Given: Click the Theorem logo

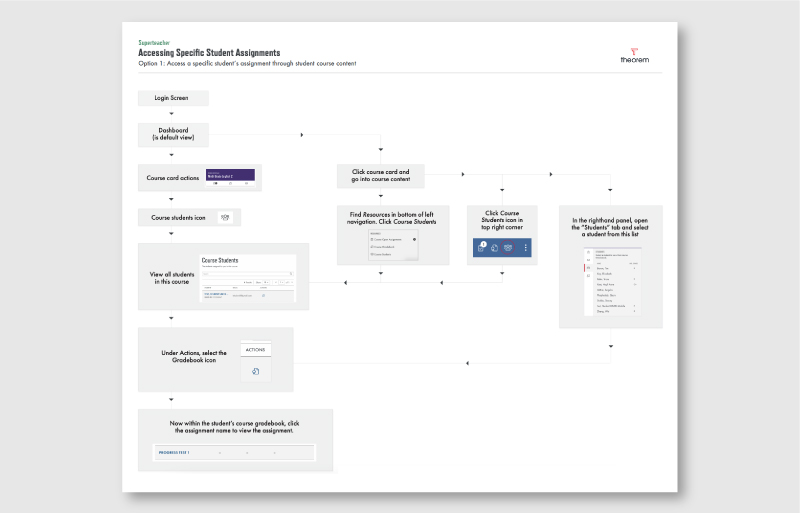Looking at the screenshot, I should pyautogui.click(x=635, y=56).
